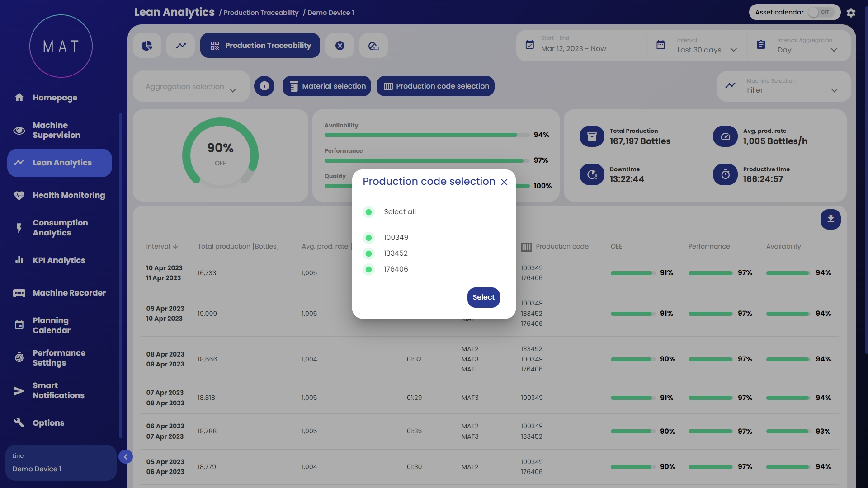Toggle the Asset calendar switch
The height and width of the screenshot is (488, 868).
tap(821, 12)
